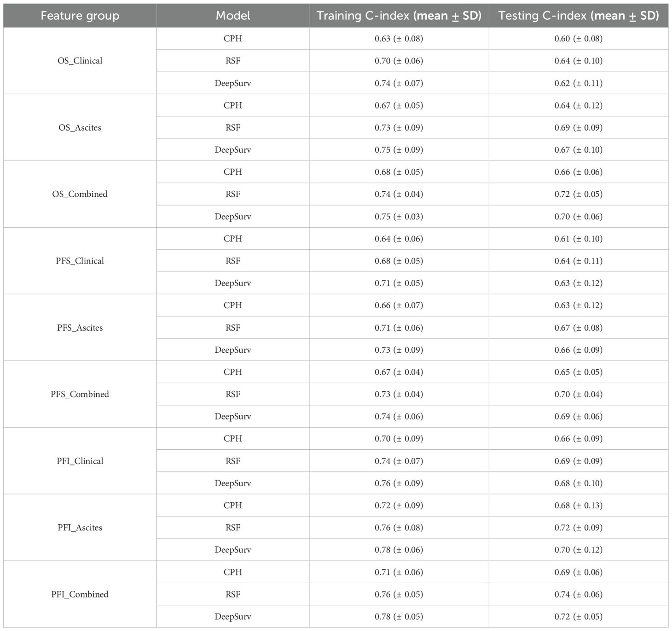Click the PFS_Ascites feature group cell
Viewport: 672px width, 631px height.
point(80,327)
